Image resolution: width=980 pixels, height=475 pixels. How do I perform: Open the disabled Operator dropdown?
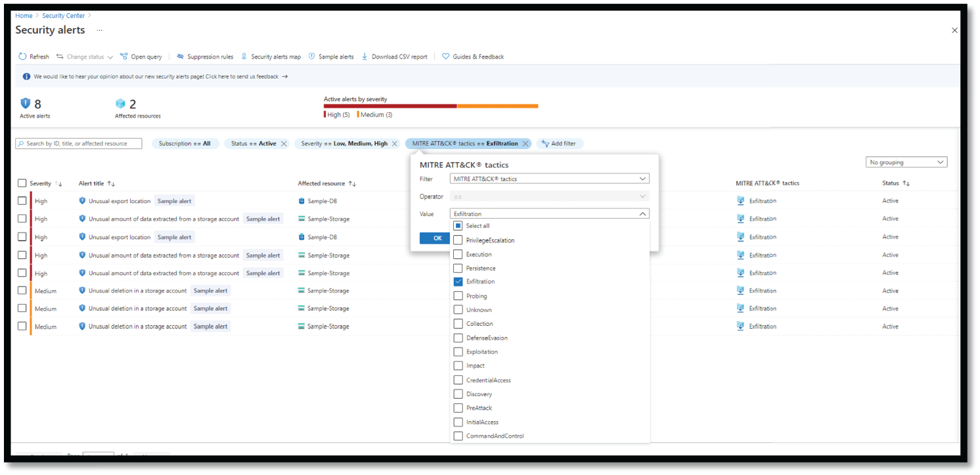pos(549,196)
